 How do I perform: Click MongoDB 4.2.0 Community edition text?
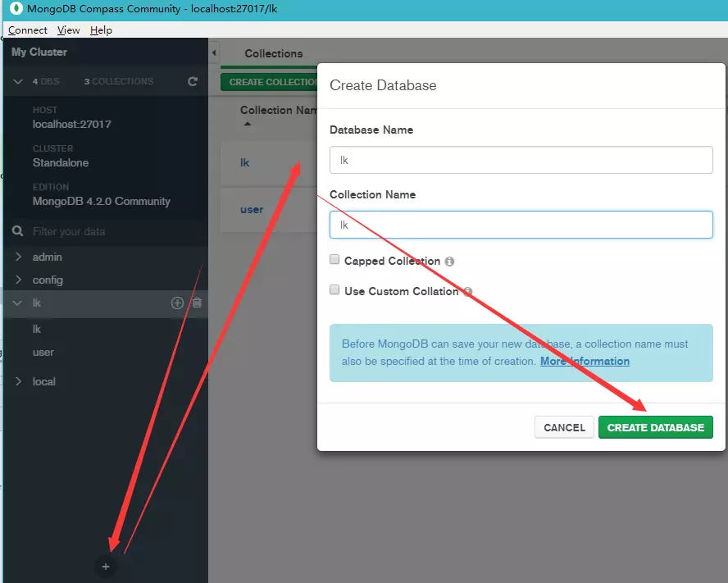[101, 201]
